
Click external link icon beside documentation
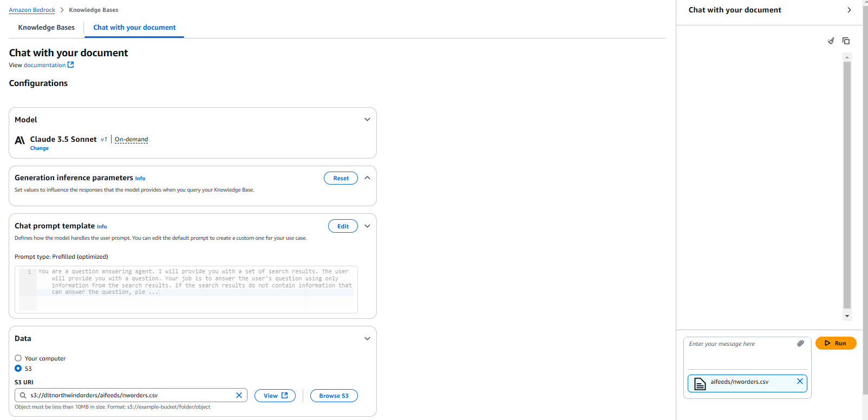click(x=70, y=65)
